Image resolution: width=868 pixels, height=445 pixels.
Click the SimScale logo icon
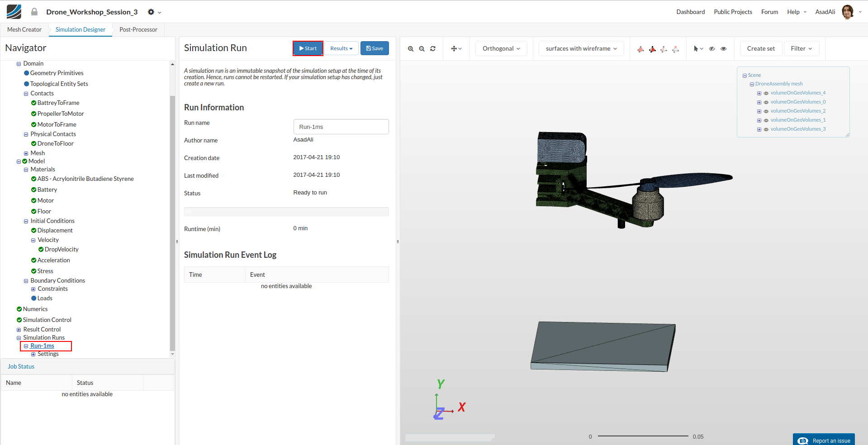tap(14, 12)
